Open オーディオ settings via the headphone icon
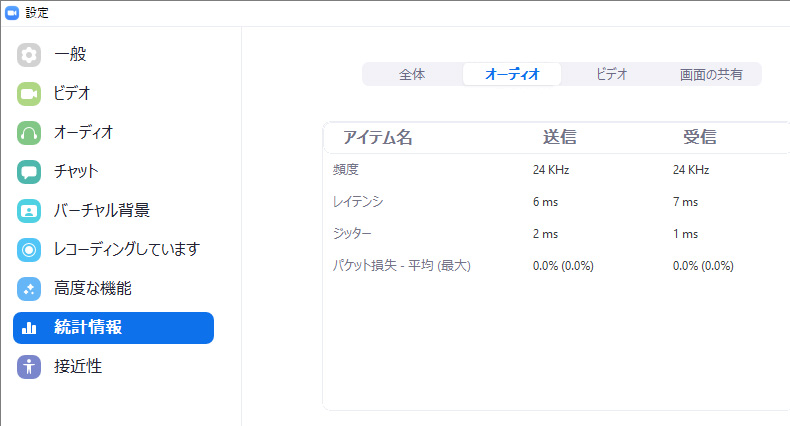The height and width of the screenshot is (426, 790). 29,132
